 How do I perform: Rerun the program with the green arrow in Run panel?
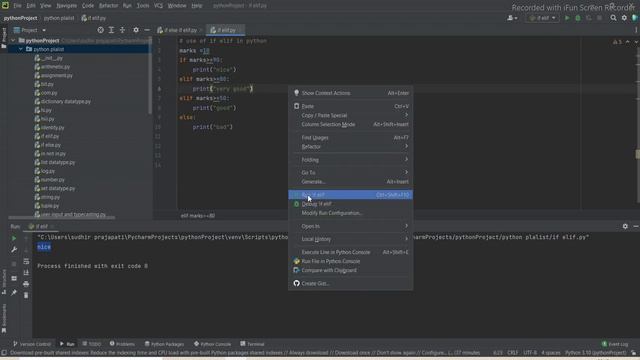[14, 238]
